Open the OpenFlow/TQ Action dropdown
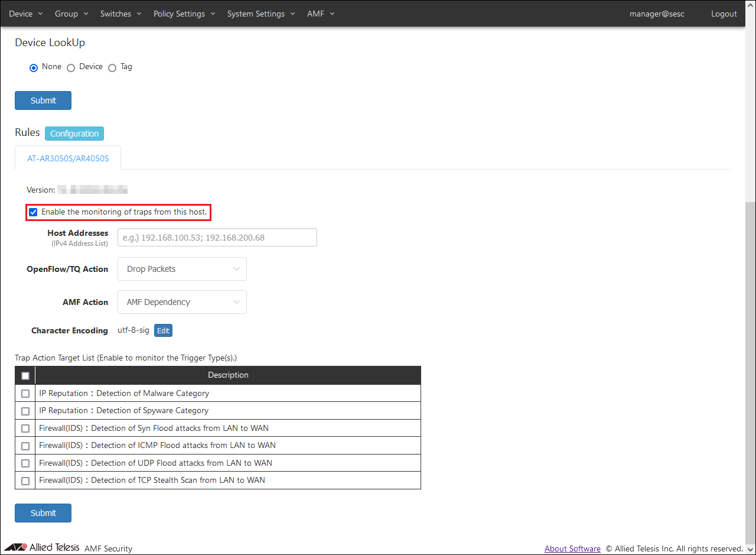Screen dimensions: 756x555 click(x=182, y=269)
